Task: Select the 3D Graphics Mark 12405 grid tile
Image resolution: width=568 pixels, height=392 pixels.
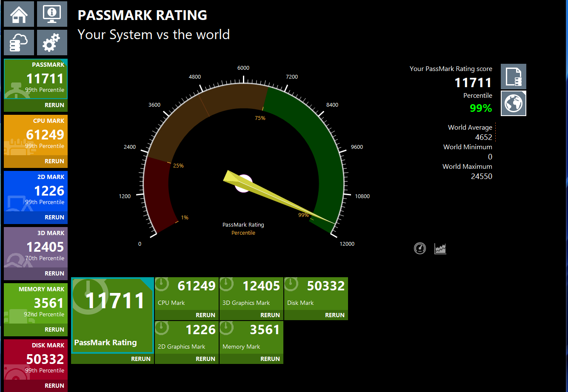Action: tap(251, 294)
